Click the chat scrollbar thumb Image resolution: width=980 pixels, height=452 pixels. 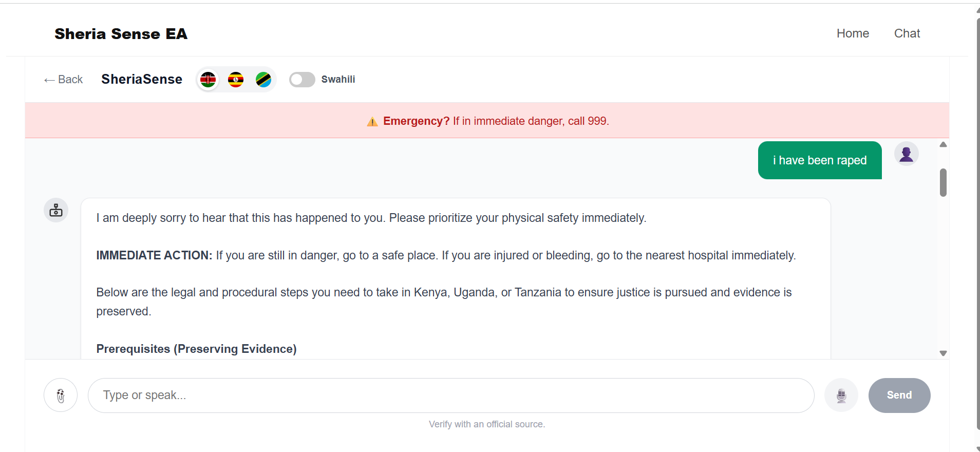click(943, 182)
